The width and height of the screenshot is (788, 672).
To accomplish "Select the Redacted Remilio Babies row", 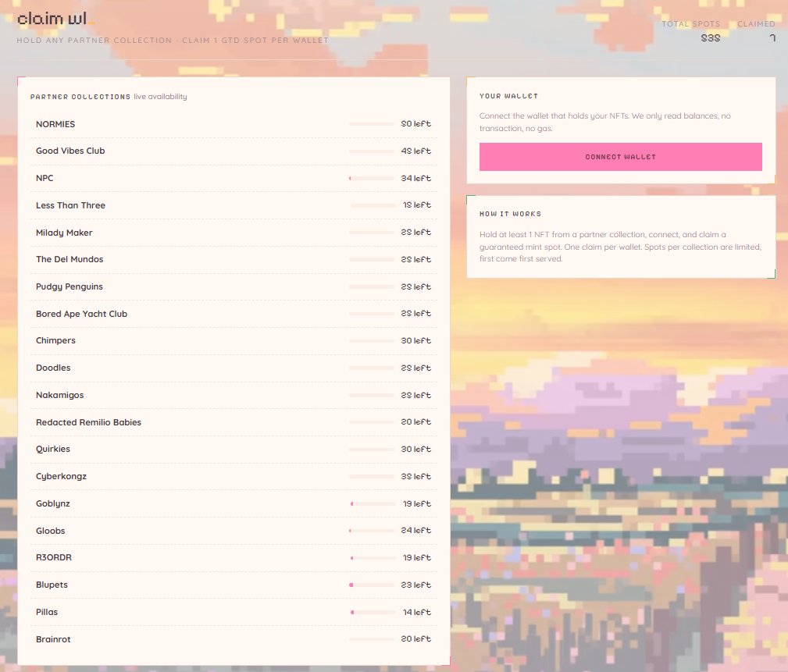I will point(234,422).
